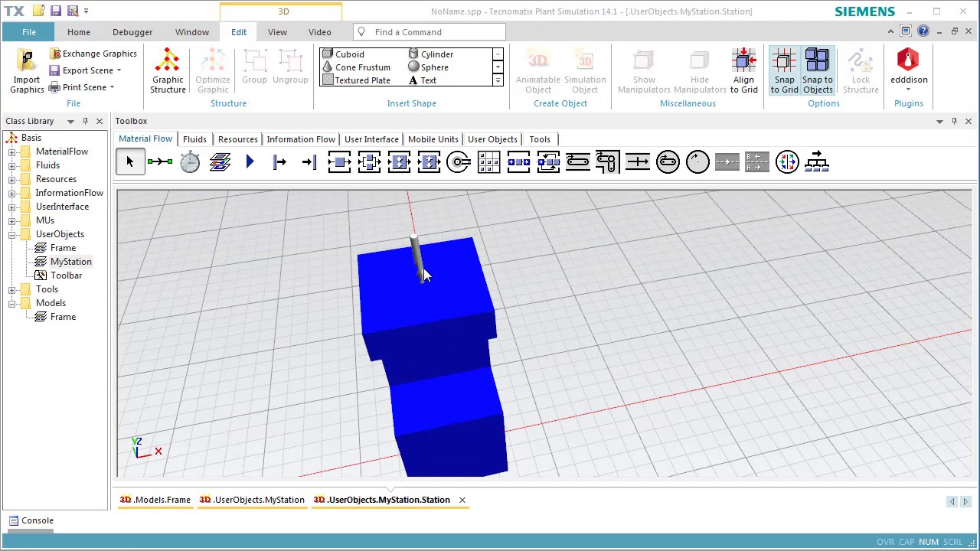This screenshot has height=551, width=980.
Task: Pick the Drain object icon
Action: (x=309, y=161)
